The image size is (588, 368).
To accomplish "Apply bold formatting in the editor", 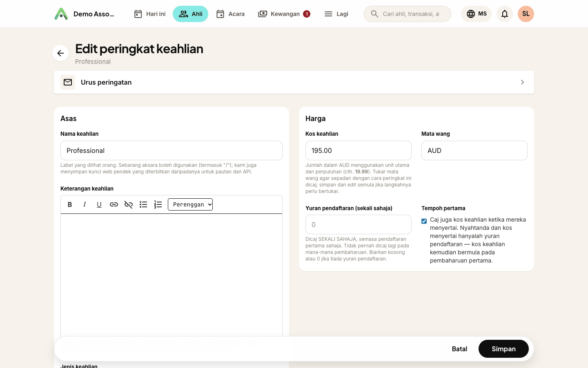I will point(70,204).
